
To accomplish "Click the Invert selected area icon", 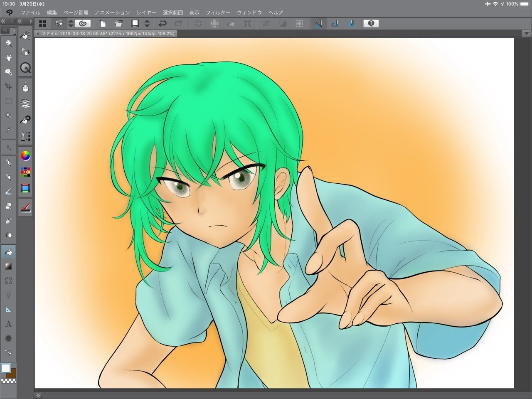I will 283,24.
